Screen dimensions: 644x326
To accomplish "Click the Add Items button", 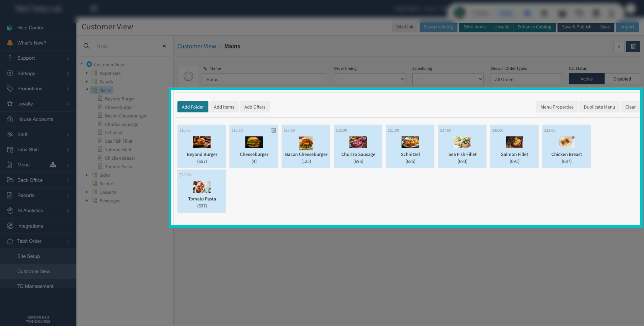I will click(224, 107).
